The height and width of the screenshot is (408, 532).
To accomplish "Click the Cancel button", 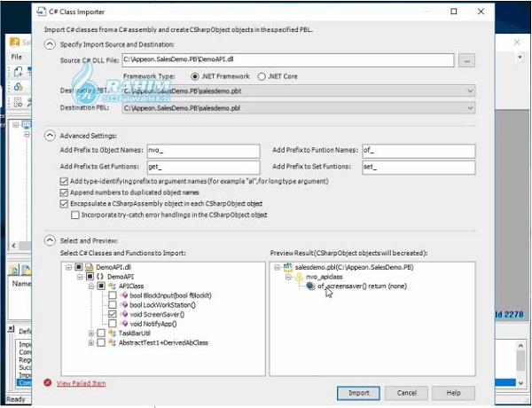I will coord(406,393).
